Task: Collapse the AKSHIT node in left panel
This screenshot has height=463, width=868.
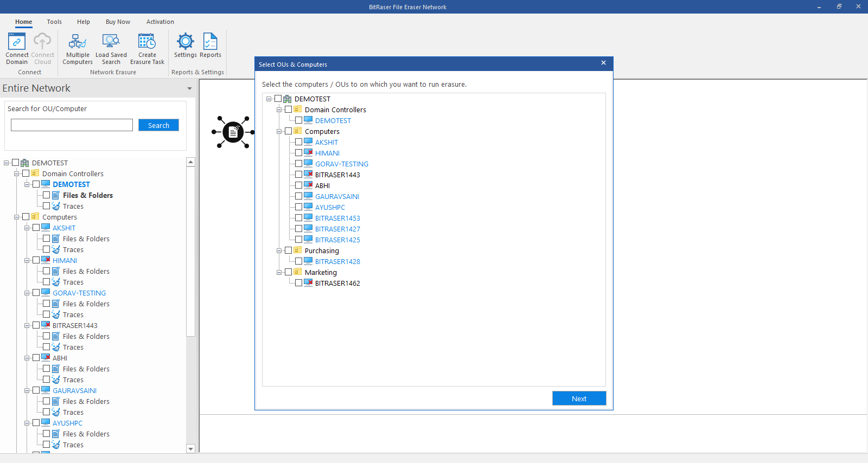Action: [x=27, y=228]
